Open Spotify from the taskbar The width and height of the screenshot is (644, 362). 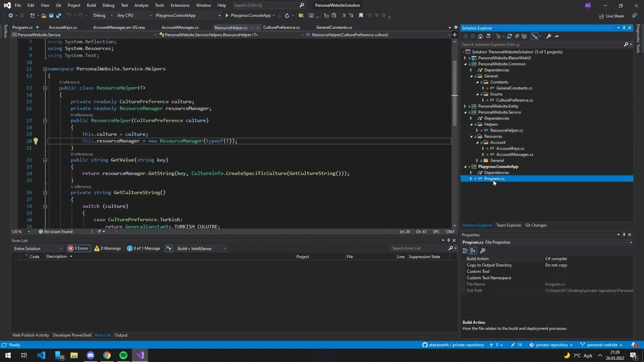point(123,355)
